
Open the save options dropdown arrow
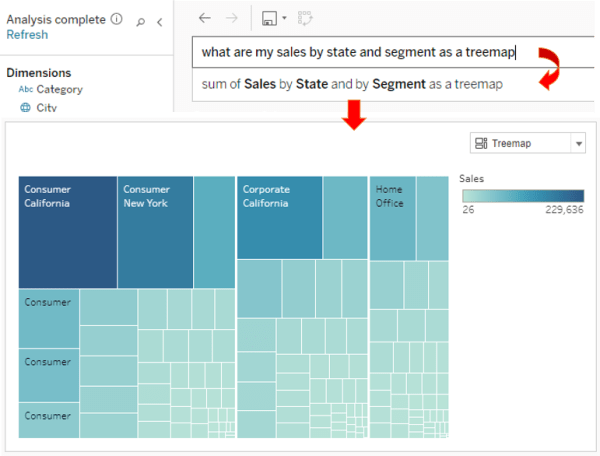click(x=284, y=18)
